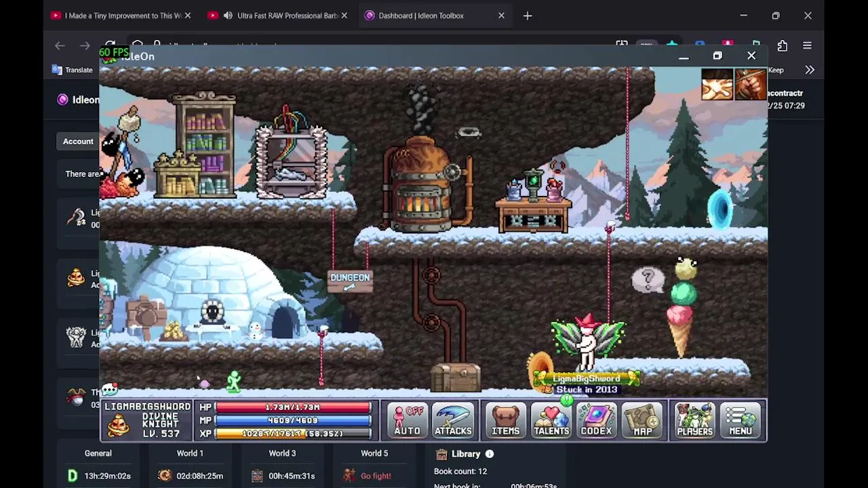The height and width of the screenshot is (488, 868).
Task: Click the red HP bar
Action: [x=294, y=407]
